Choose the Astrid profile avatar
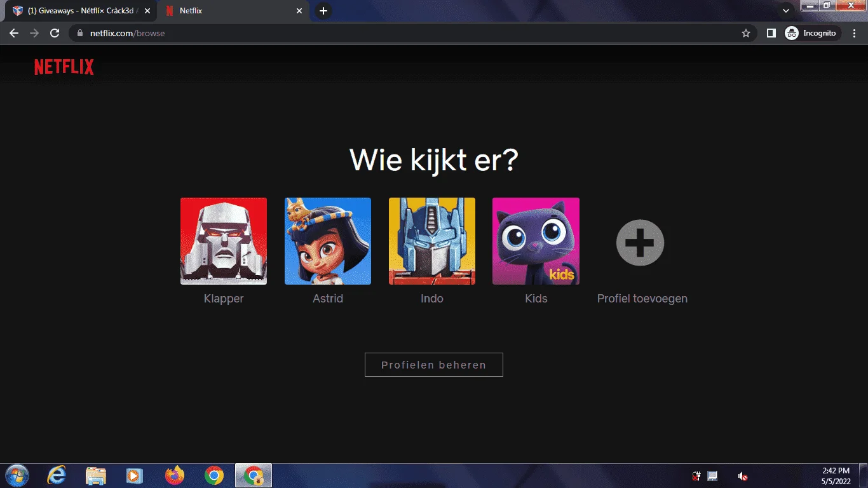 (x=328, y=241)
